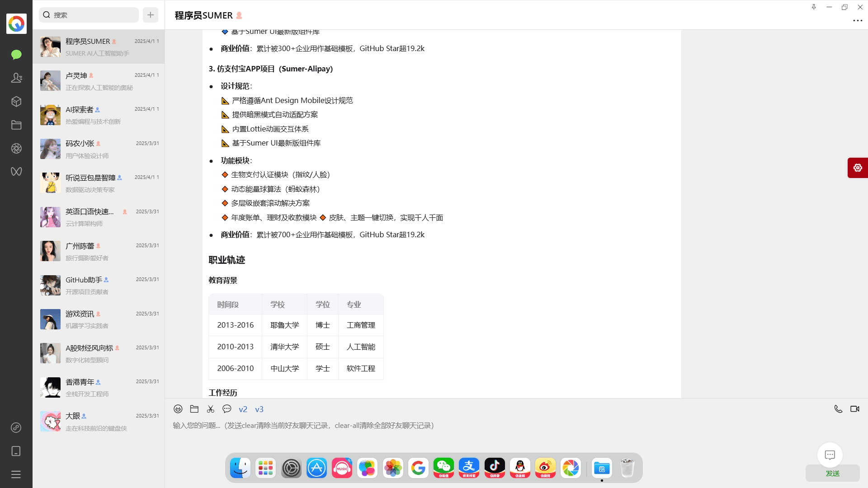
Task: Click the 耶鲁大学 table cell
Action: (285, 325)
